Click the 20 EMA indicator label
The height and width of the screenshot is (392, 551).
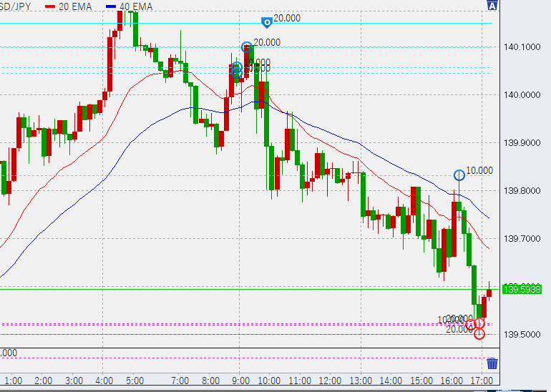point(74,6)
